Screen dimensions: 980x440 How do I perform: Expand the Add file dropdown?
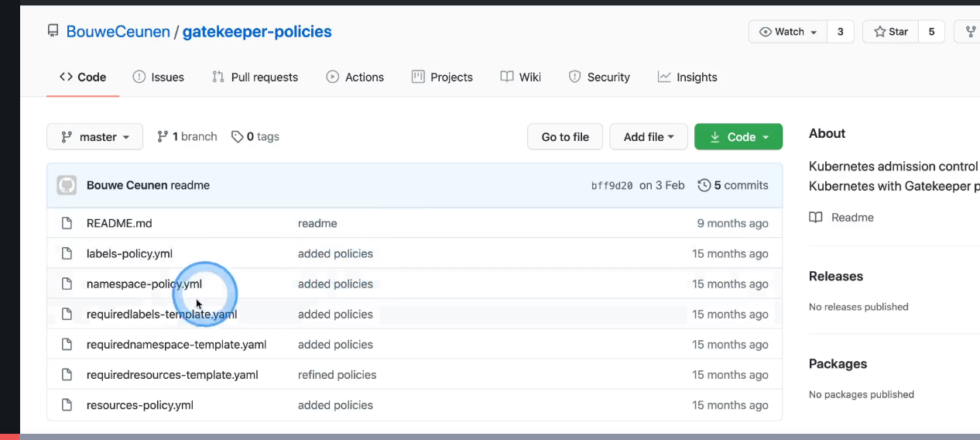coord(649,137)
